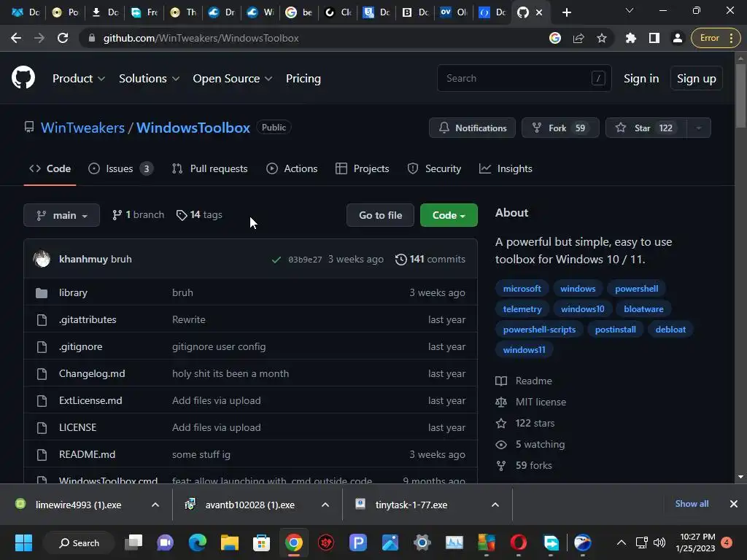Open the WinTweakers owner link
The height and width of the screenshot is (560, 747).
(x=82, y=128)
